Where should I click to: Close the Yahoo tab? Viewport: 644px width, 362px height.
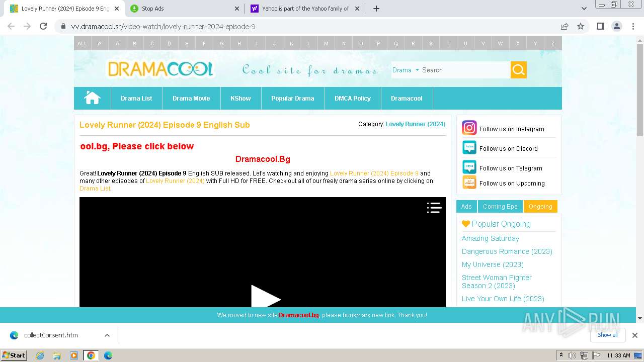(357, 9)
